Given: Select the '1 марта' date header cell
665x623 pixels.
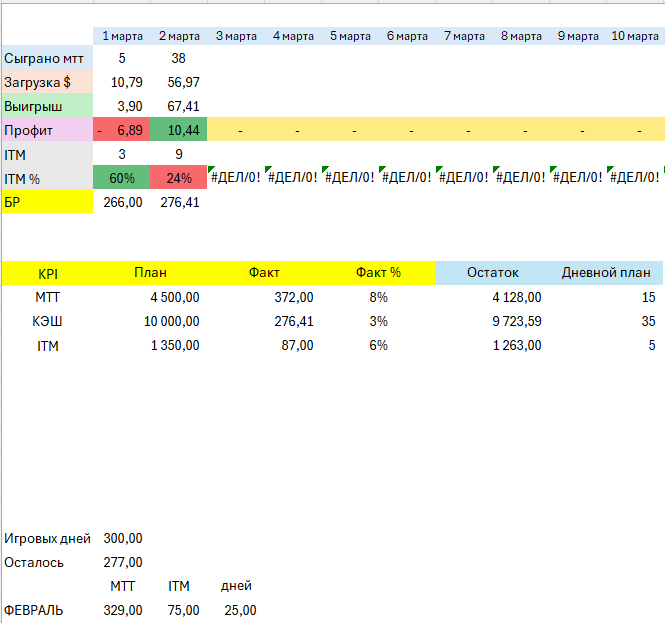Looking at the screenshot, I should click(x=122, y=36).
